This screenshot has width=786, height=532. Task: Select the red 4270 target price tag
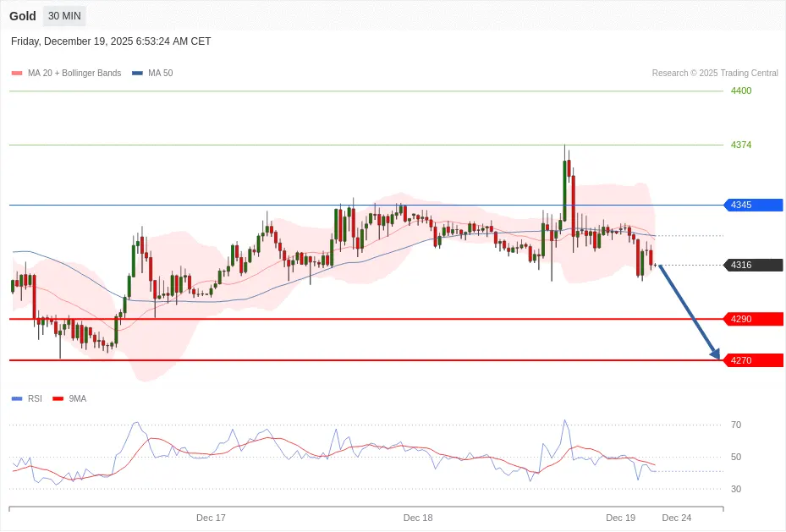coord(752,360)
